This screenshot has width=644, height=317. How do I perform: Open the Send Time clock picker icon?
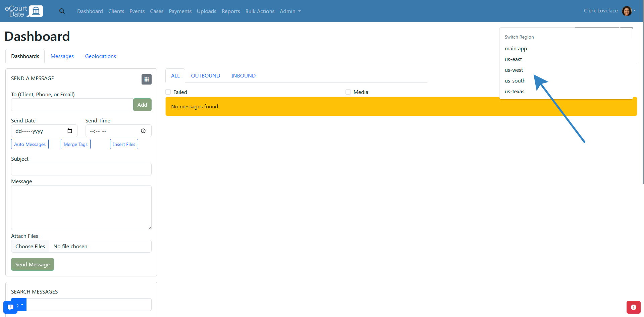coord(143,131)
